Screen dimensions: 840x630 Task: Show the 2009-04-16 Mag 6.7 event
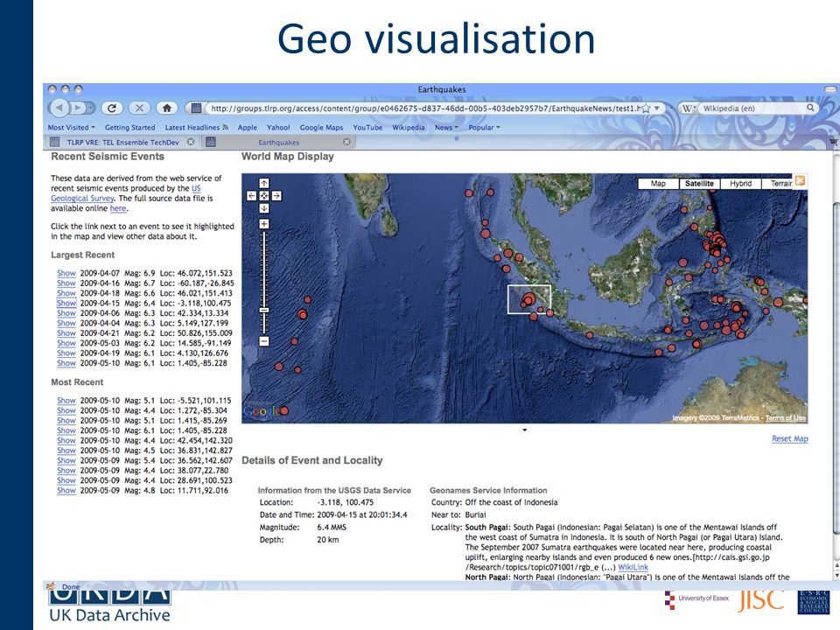coord(66,283)
